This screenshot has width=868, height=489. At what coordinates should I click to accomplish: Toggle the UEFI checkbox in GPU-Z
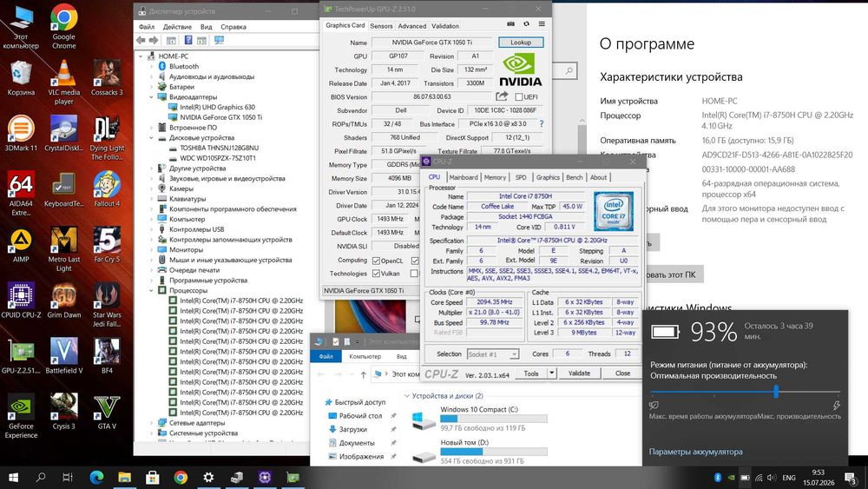tap(519, 97)
